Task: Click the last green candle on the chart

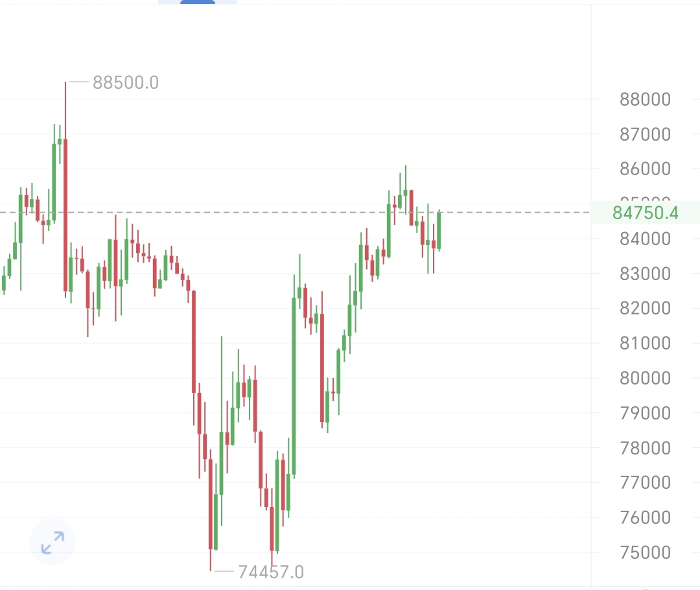Action: click(x=439, y=231)
